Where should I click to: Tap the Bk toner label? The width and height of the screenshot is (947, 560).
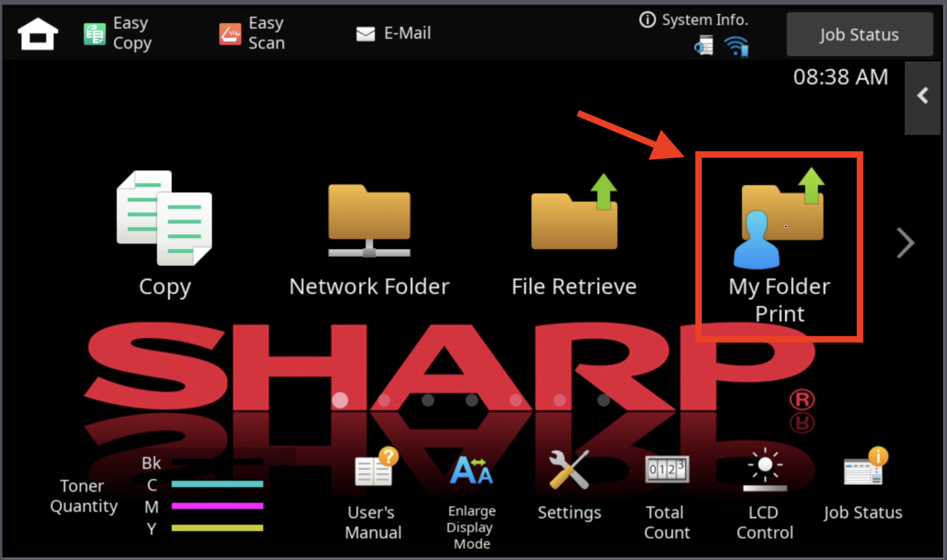(151, 463)
